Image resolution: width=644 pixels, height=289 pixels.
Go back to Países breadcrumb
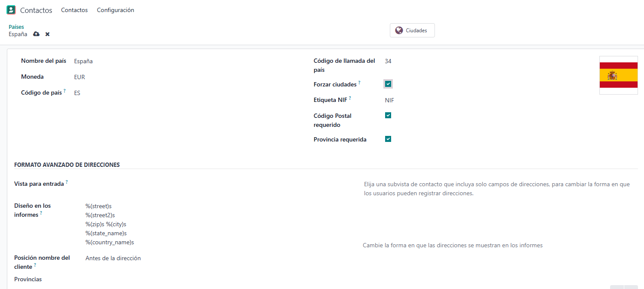16,27
